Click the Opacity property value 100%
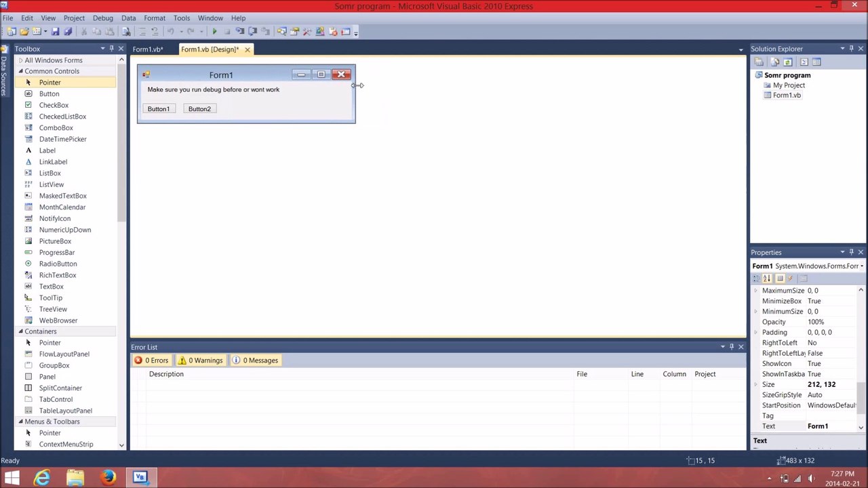The image size is (868, 488). (816, 322)
